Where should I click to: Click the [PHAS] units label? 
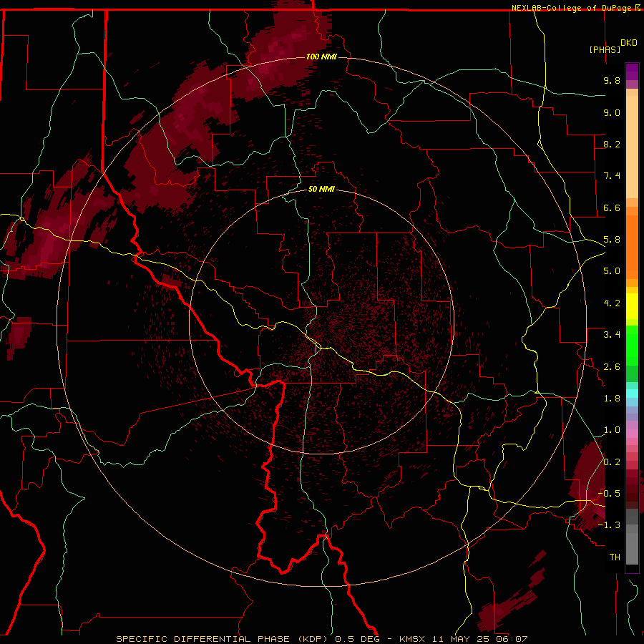pyautogui.click(x=605, y=49)
